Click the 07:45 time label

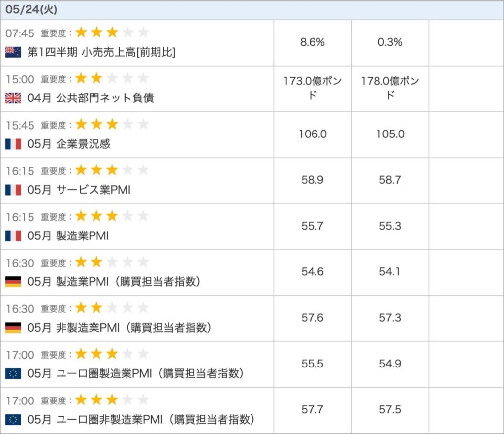pyautogui.click(x=20, y=33)
